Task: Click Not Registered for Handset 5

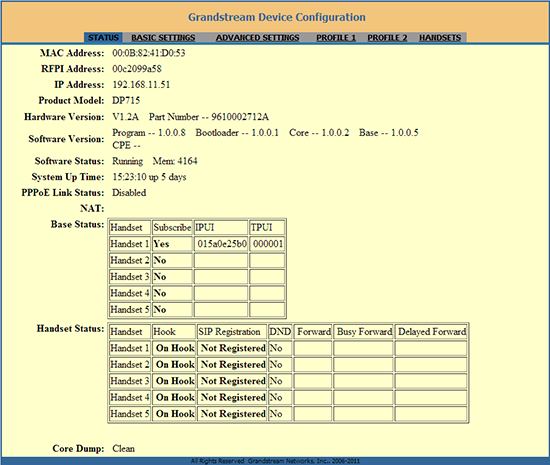Action: [x=233, y=414]
